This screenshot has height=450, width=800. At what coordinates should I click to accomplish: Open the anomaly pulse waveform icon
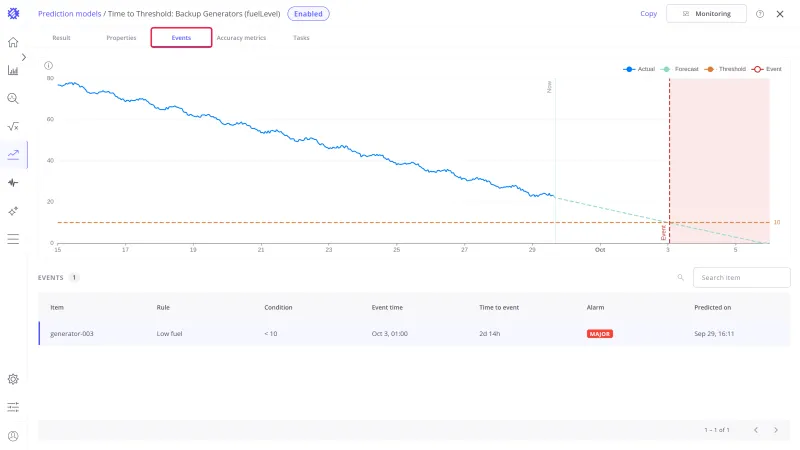point(13,183)
